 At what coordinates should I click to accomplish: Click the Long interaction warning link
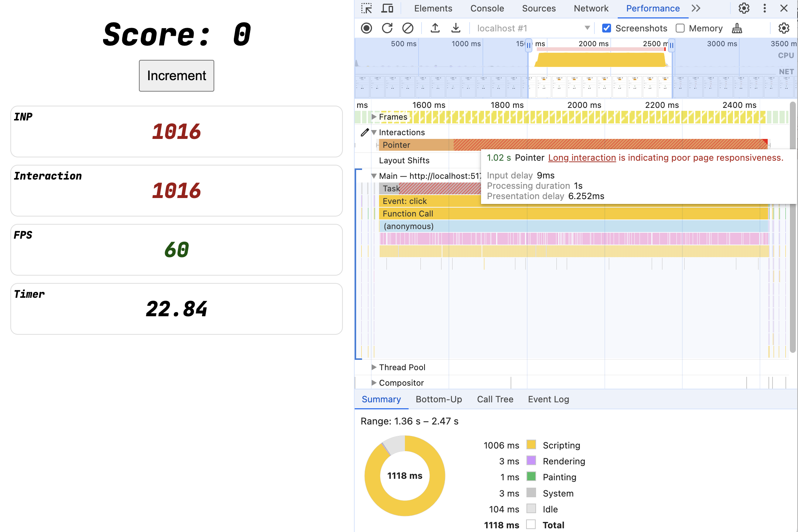[x=581, y=157]
